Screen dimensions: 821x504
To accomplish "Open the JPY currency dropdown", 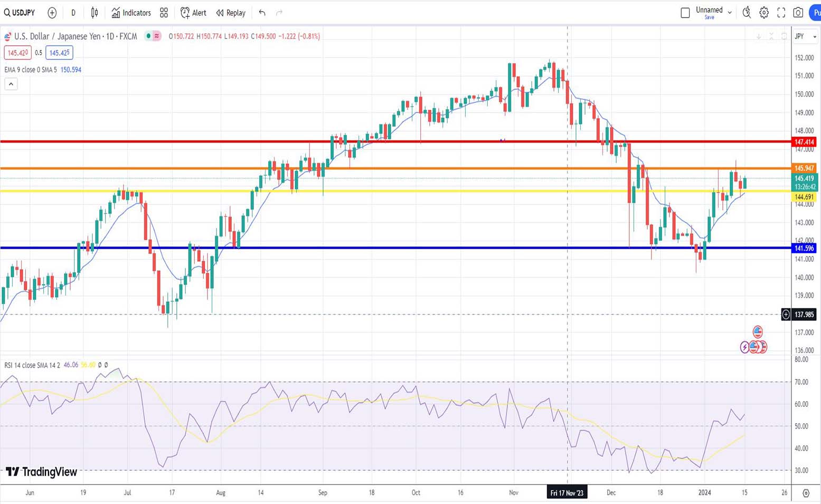I will [x=805, y=36].
